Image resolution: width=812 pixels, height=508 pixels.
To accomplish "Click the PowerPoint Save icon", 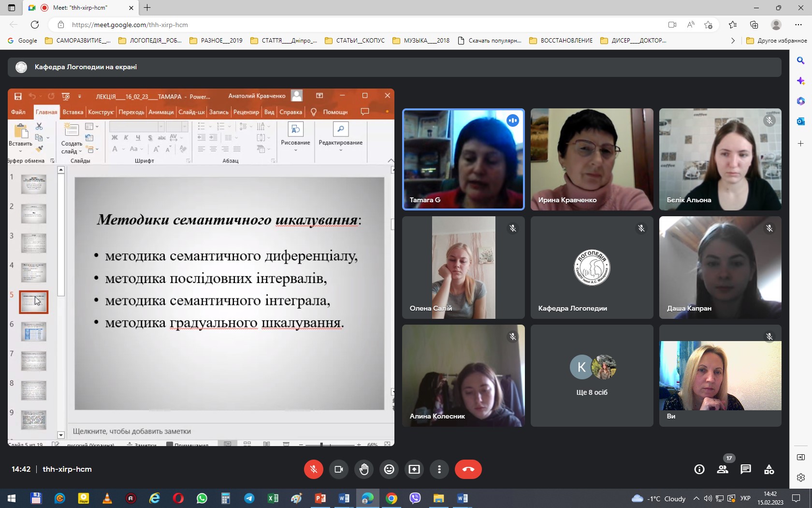I will tap(18, 96).
